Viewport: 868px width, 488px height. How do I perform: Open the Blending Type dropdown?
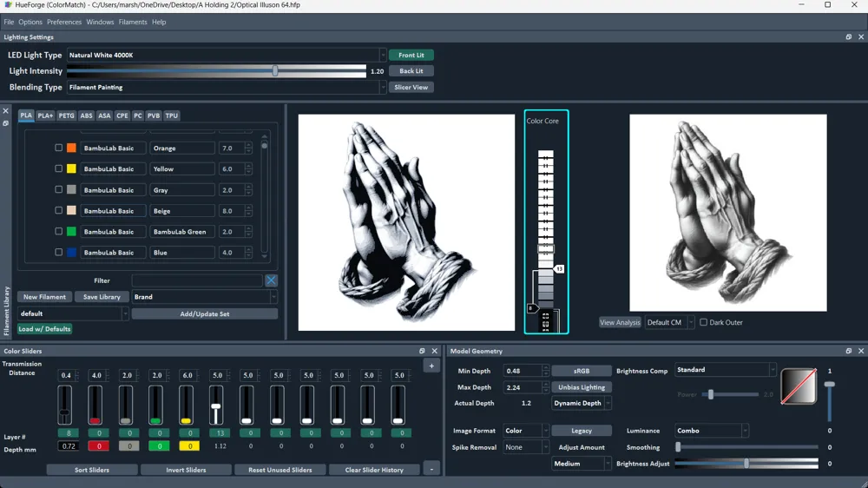click(x=227, y=88)
